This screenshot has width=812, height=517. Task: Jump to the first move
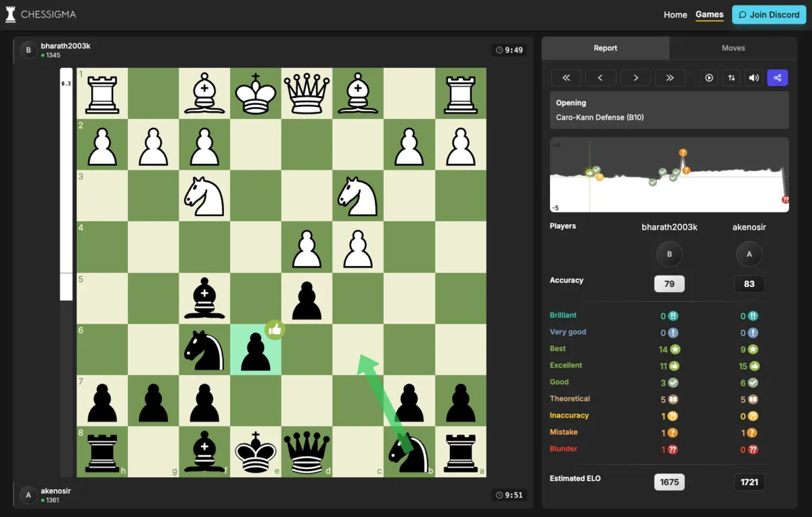566,78
